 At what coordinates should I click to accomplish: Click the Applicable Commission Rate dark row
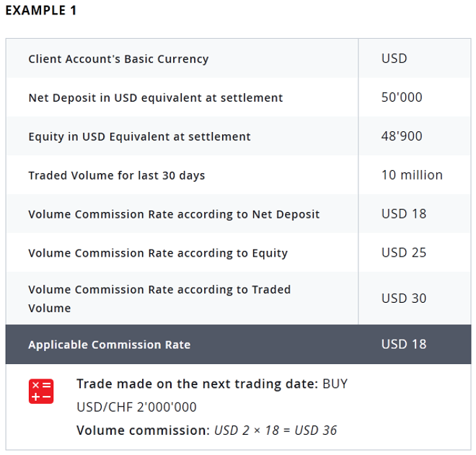click(x=238, y=344)
